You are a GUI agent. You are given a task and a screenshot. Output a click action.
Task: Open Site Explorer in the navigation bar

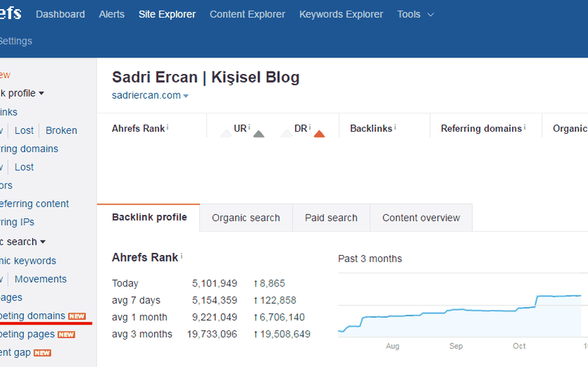(x=167, y=14)
